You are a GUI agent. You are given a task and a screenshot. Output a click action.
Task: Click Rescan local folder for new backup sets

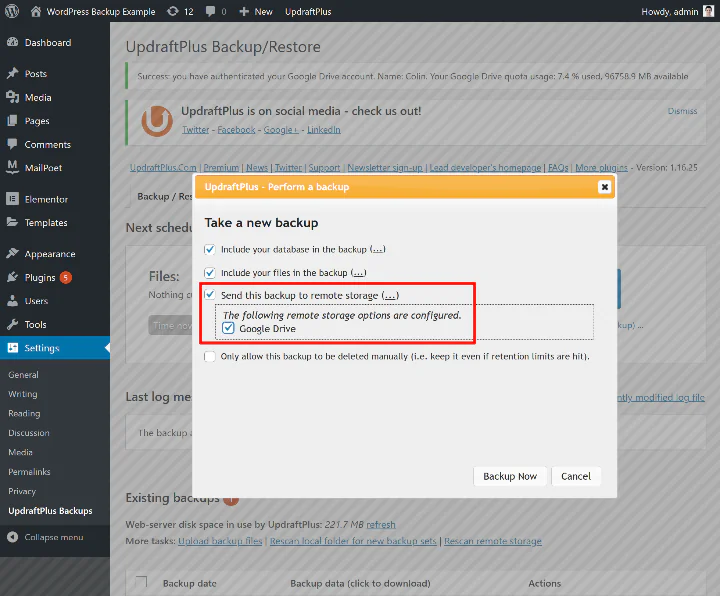[353, 541]
